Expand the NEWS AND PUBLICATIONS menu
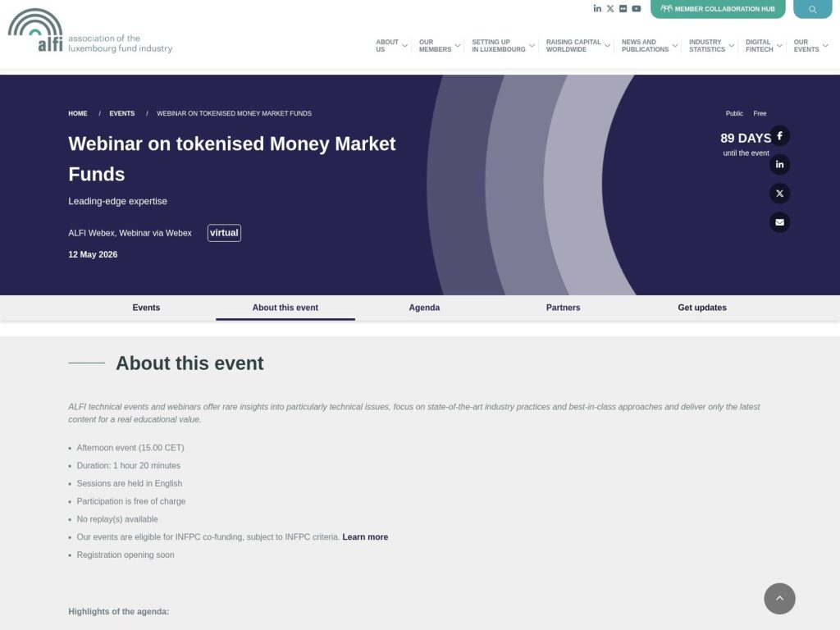This screenshot has width=840, height=630. (x=647, y=45)
